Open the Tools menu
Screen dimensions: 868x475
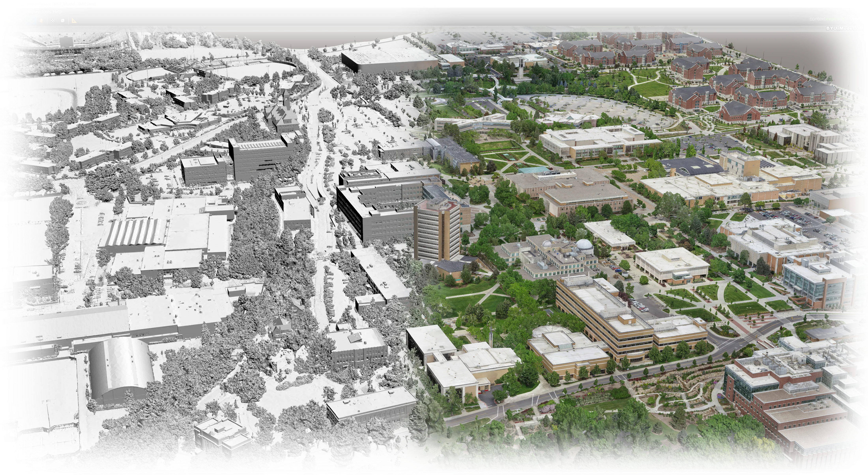(47, 12)
